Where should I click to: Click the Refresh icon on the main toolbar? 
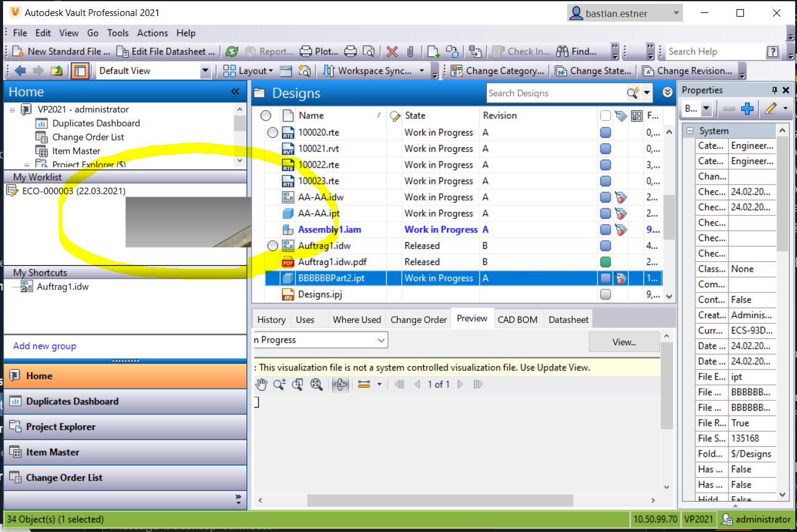pyautogui.click(x=231, y=52)
